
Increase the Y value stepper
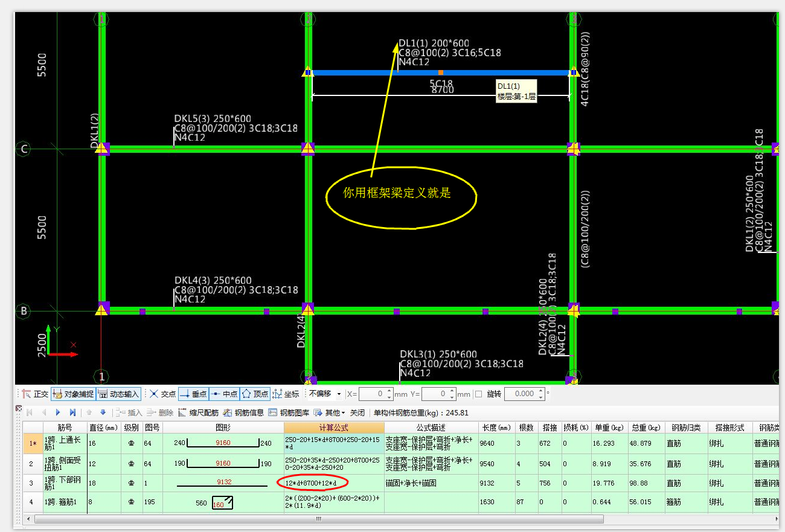click(x=452, y=391)
